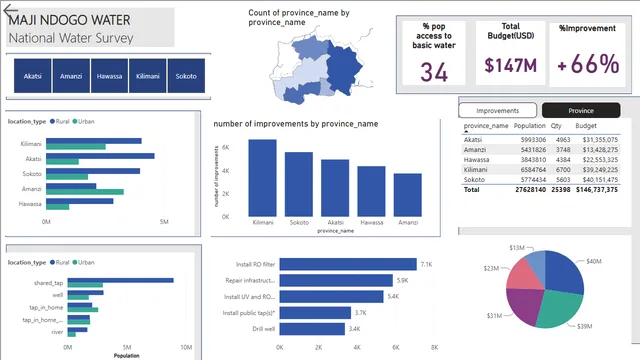Click the Hawassa bar in improvements chart
Viewport: 640px width, 360px height.
point(371,191)
